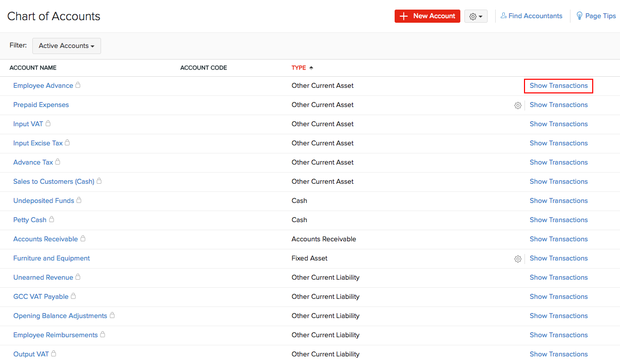Click the plus icon inside New Account button
620x364 pixels.
coord(404,16)
